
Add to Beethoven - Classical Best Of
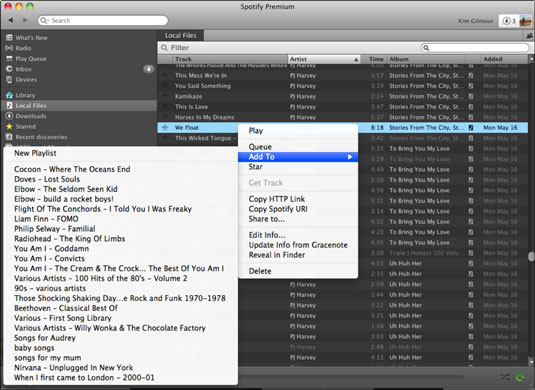tap(120, 308)
